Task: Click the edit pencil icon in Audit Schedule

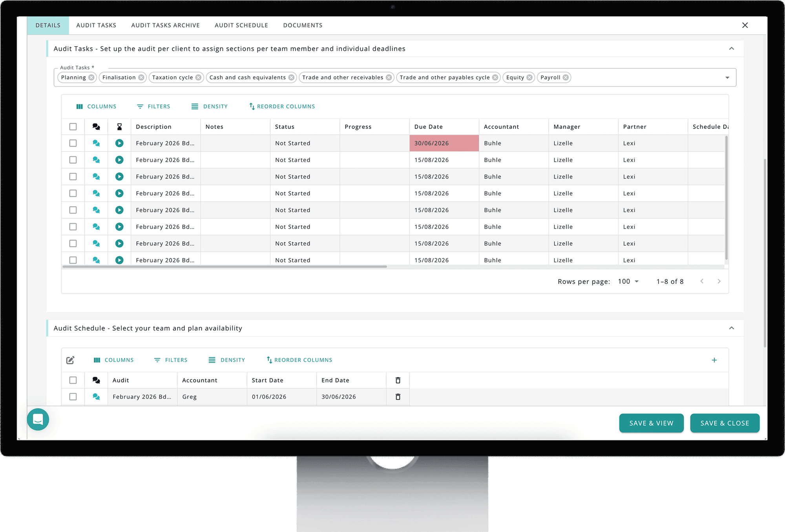Action: point(70,360)
